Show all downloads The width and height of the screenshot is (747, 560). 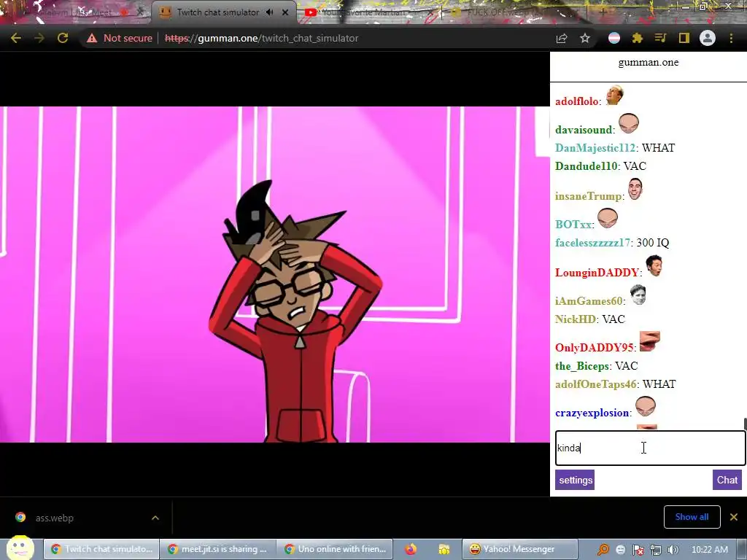(692, 517)
